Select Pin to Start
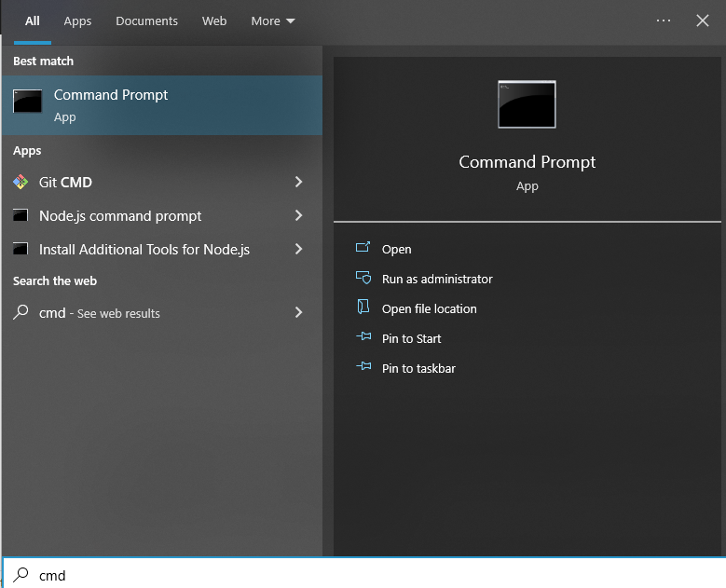The image size is (726, 588). coord(411,338)
